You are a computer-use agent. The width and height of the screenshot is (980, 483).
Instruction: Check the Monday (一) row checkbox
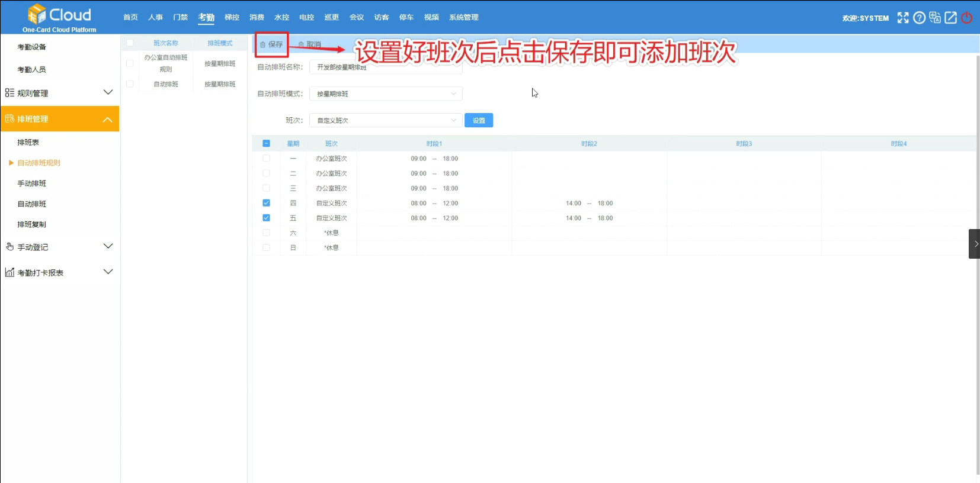coord(266,158)
